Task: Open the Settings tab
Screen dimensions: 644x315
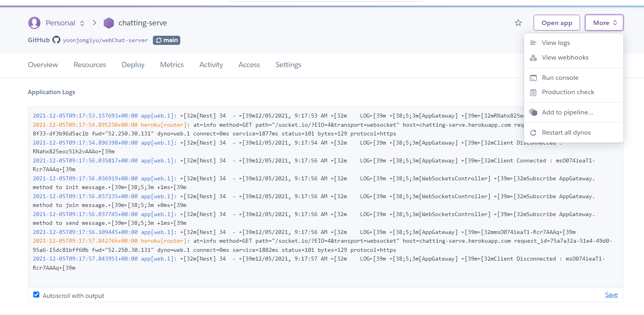Action: point(288,65)
